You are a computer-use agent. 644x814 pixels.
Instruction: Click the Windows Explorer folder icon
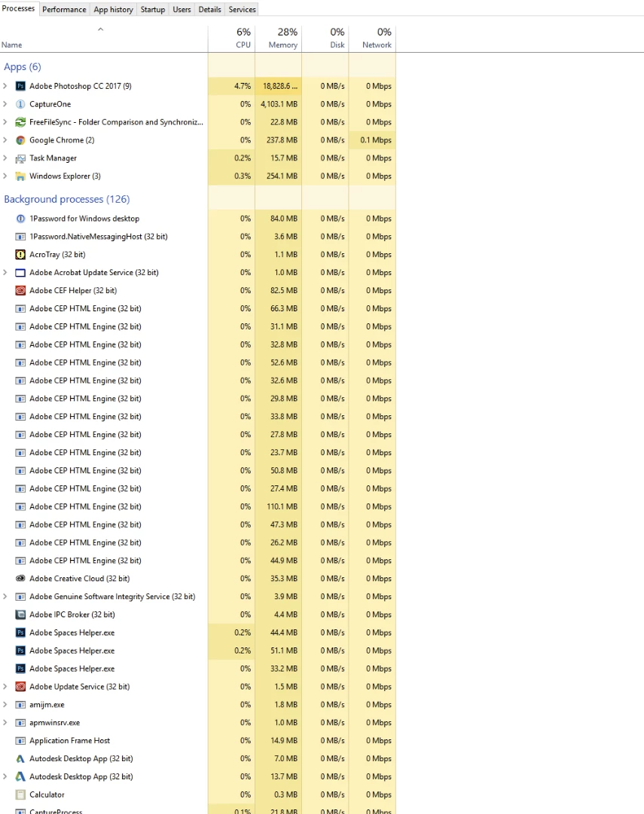(x=20, y=176)
